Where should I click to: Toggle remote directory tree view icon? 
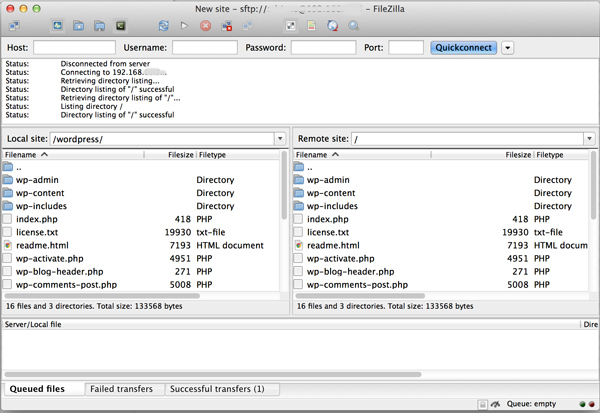[x=99, y=26]
